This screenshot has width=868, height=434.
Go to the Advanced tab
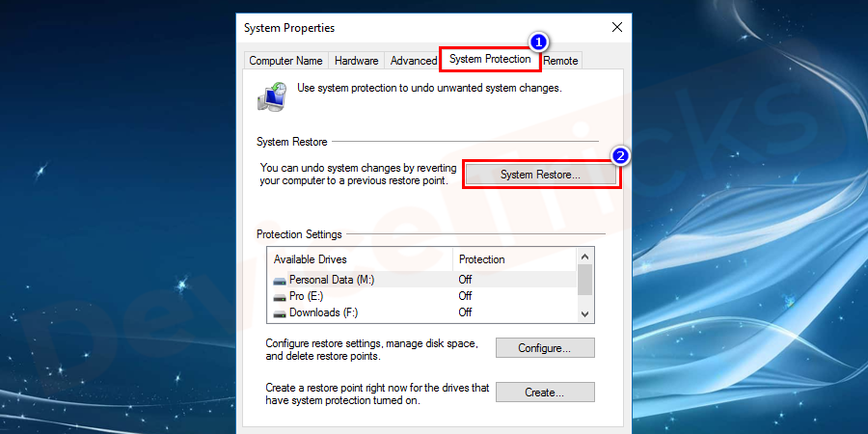point(413,61)
